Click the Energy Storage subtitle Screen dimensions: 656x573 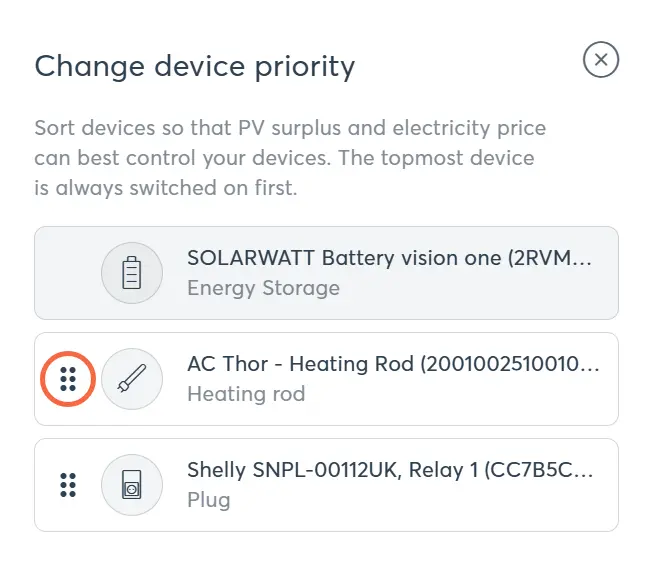click(263, 288)
